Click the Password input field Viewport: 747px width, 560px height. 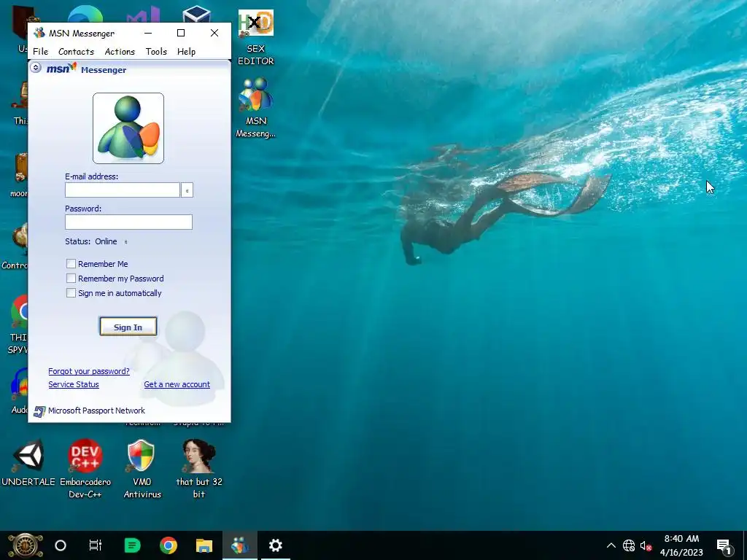tap(128, 222)
